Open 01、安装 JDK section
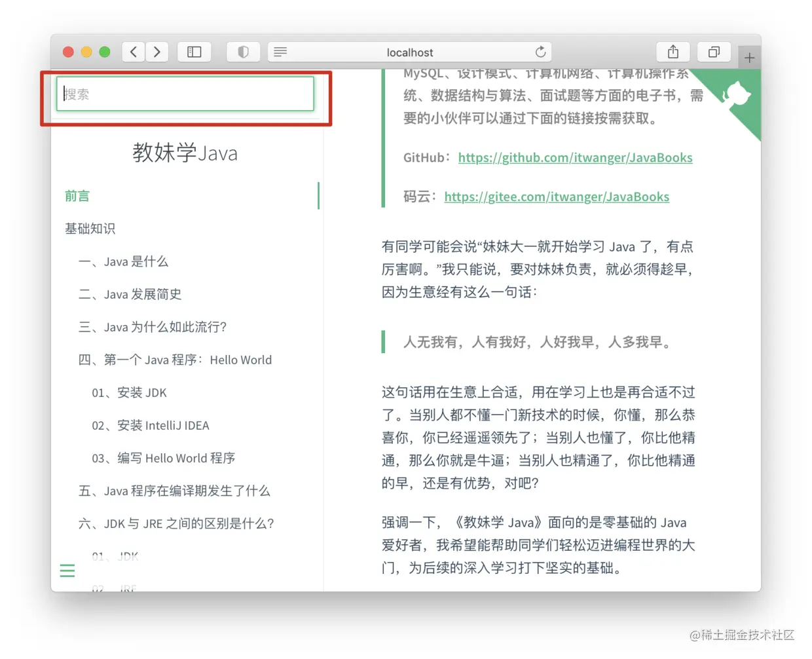 click(129, 392)
